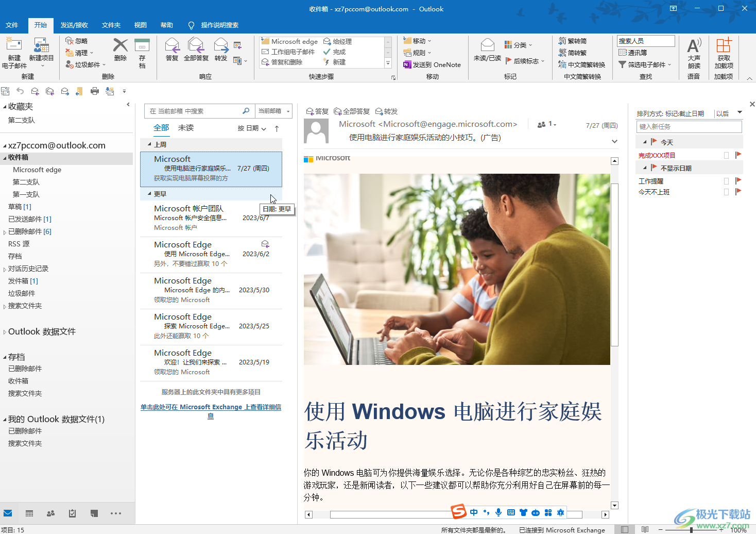Open 筛选电子邮件 dropdown
Image resolution: width=756 pixels, height=534 pixels.
click(645, 64)
